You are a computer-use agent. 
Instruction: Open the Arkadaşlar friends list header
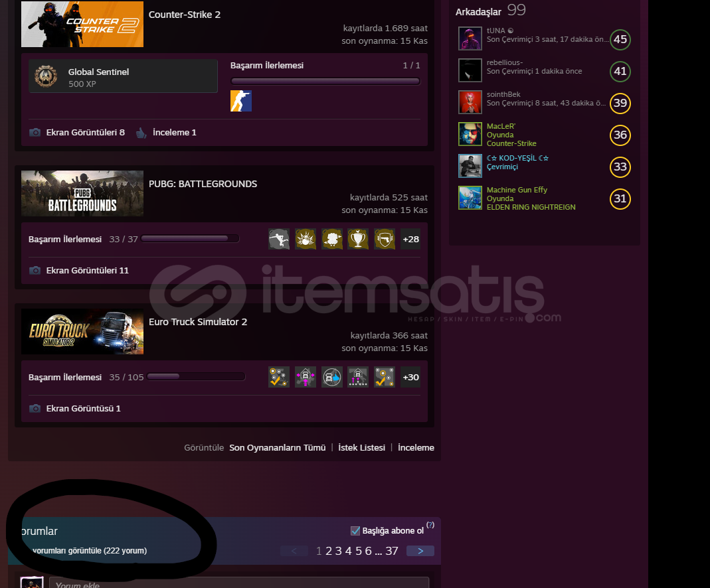click(479, 12)
